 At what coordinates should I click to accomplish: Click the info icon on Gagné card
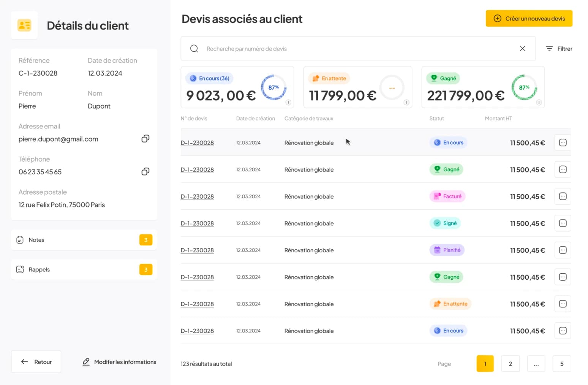[x=539, y=103]
